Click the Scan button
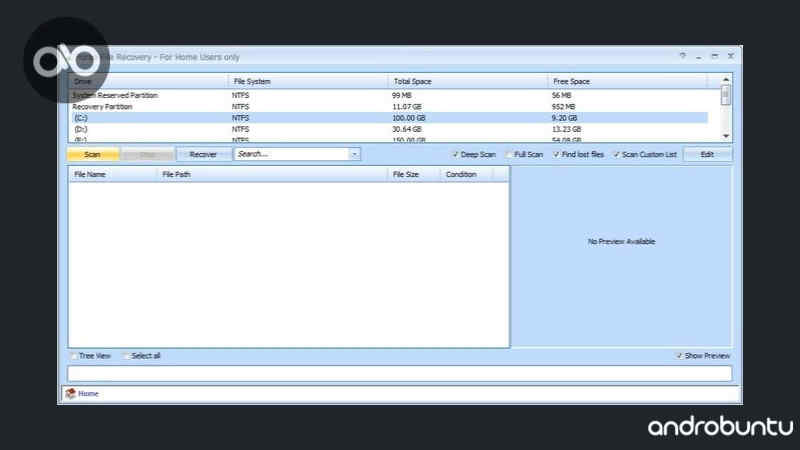This screenshot has height=450, width=800. pyautogui.click(x=92, y=155)
